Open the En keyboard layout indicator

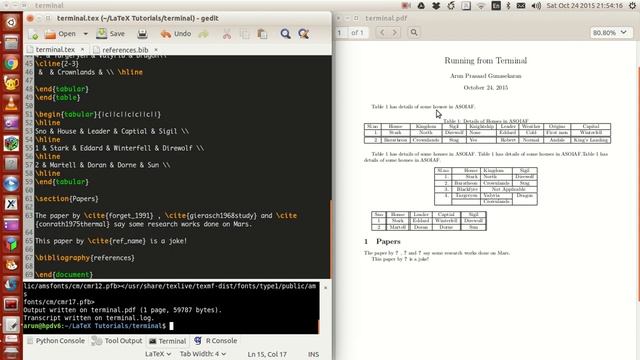(x=496, y=6)
